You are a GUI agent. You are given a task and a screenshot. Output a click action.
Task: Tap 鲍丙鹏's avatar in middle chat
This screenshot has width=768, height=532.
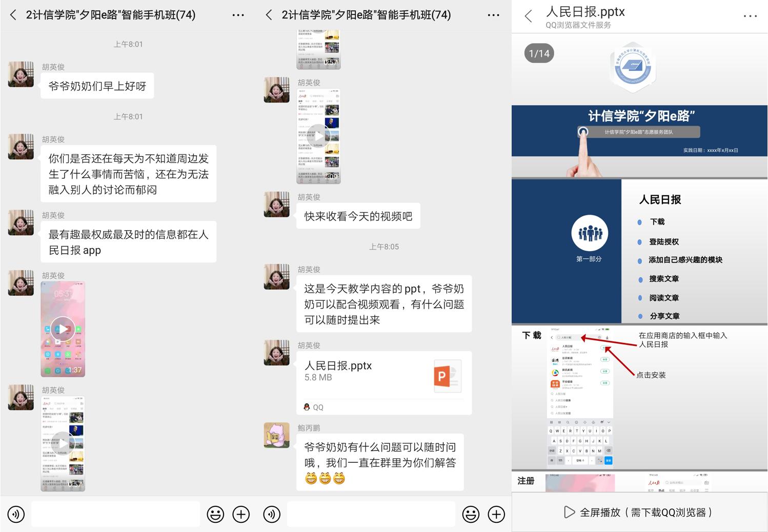(276, 435)
